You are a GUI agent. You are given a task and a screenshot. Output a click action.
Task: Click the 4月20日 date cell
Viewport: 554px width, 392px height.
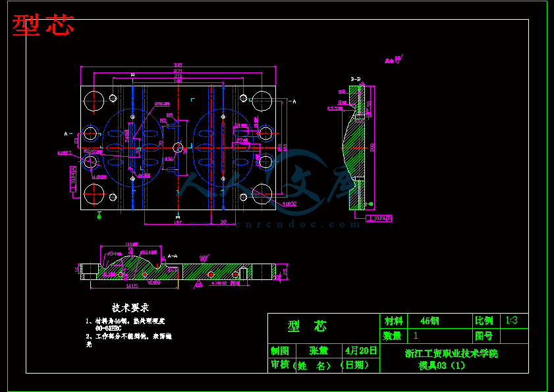[x=361, y=350]
